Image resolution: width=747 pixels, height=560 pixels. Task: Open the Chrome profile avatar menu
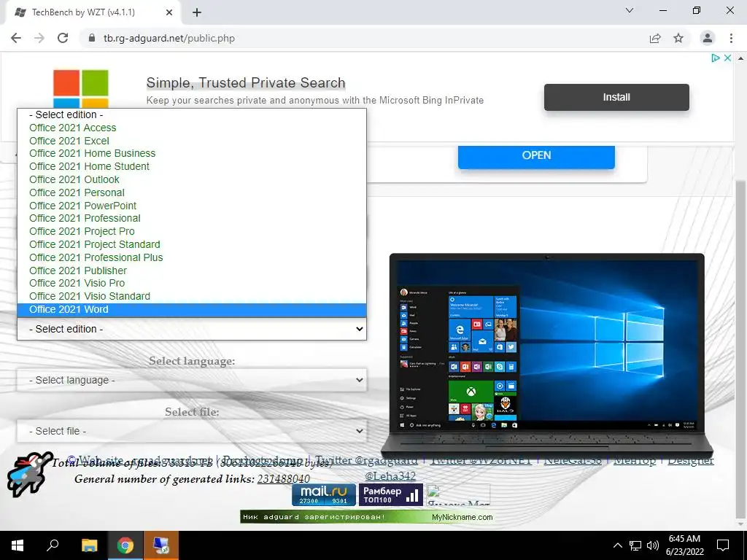point(708,38)
